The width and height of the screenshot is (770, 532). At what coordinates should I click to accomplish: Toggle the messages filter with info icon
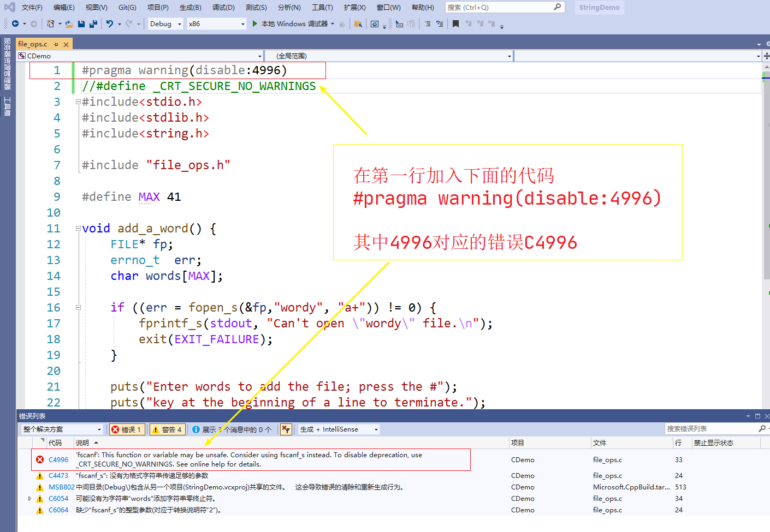[232, 429]
